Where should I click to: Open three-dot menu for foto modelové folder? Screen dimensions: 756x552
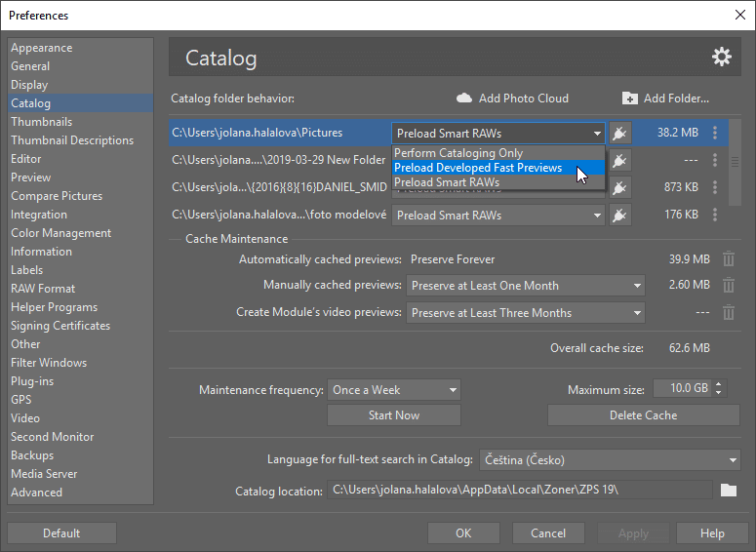pos(714,215)
